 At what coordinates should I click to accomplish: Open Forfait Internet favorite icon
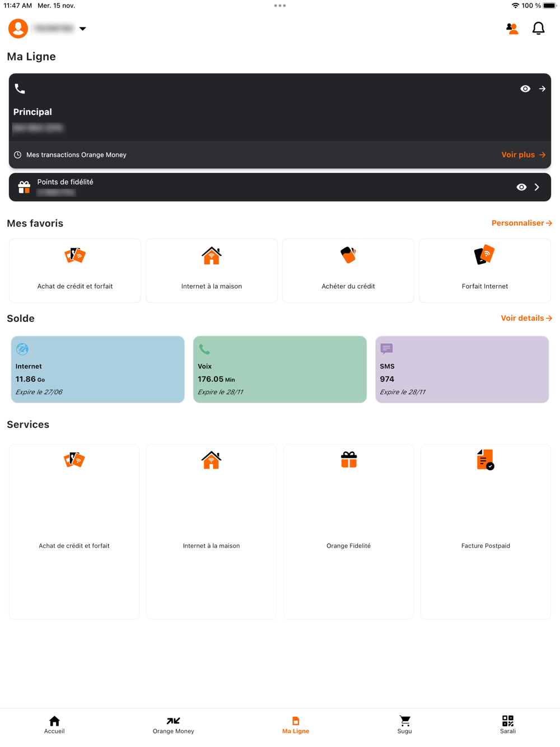[485, 255]
